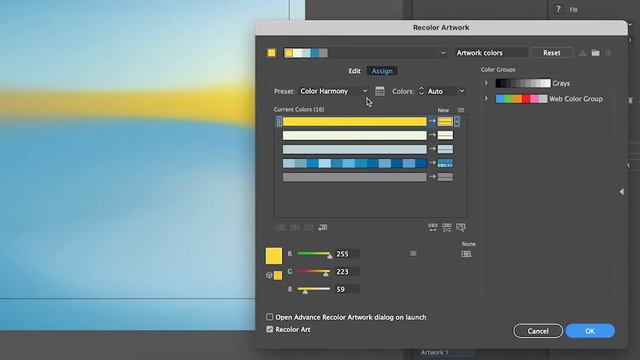The height and width of the screenshot is (360, 640).
Task: Select the yellow current color row bar
Action: click(x=355, y=121)
